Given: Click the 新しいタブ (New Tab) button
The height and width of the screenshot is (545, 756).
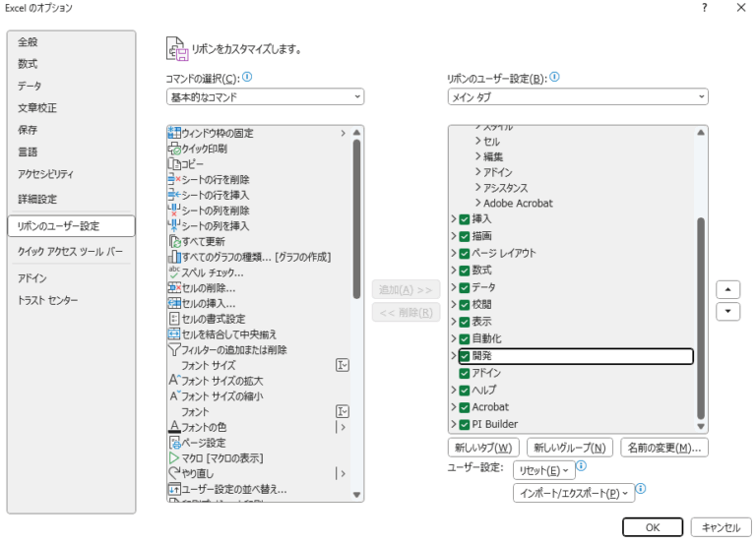Looking at the screenshot, I should [x=484, y=448].
